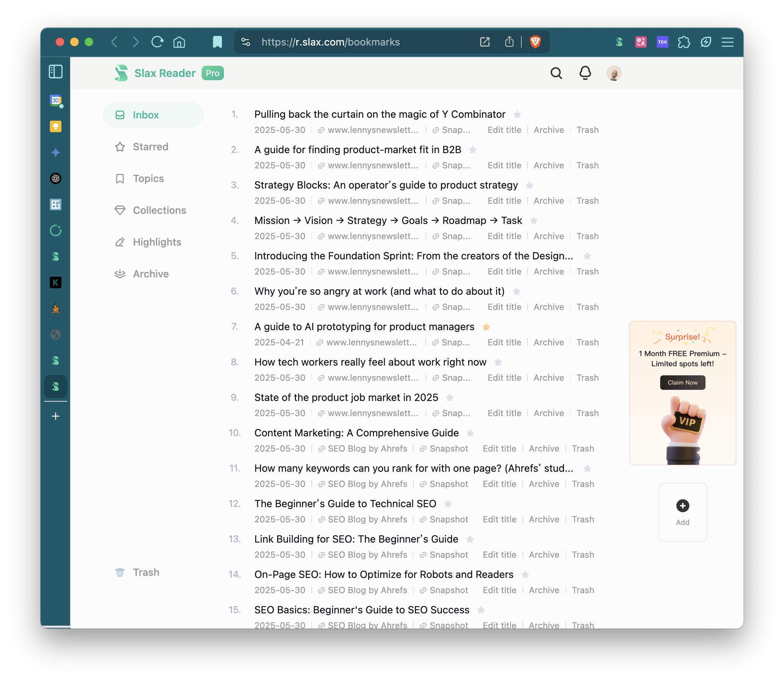The image size is (784, 682).
Task: Open the campfire app in the sidebar
Action: (x=56, y=308)
